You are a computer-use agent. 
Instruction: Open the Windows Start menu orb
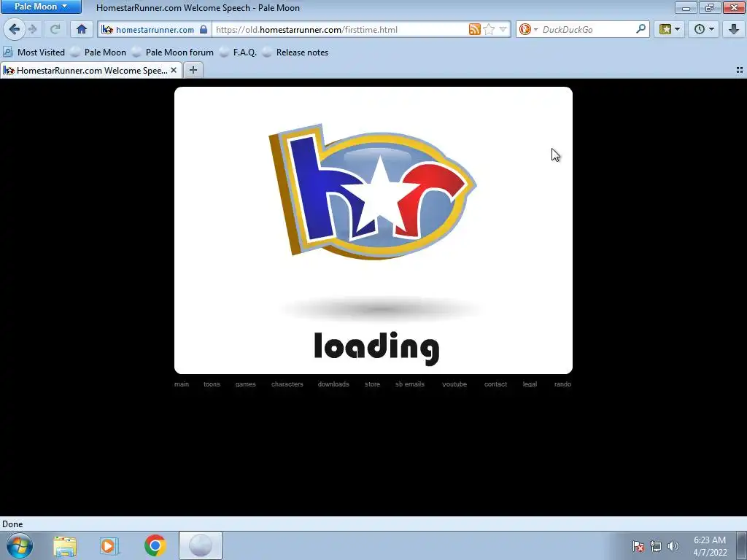pos(19,545)
